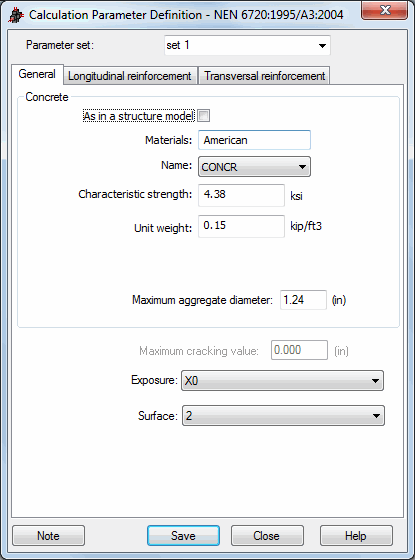Expand the concrete Name dropdown showing CONCR

(254, 167)
